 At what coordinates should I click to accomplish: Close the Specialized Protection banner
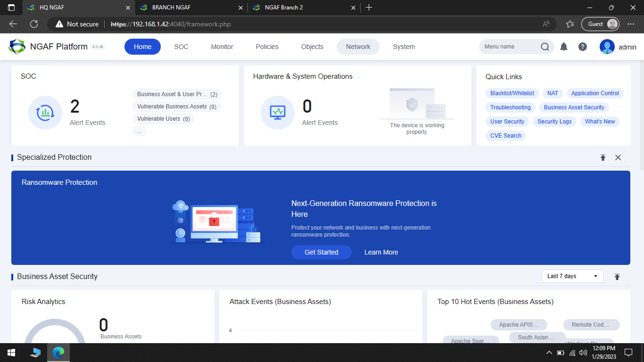(618, 157)
